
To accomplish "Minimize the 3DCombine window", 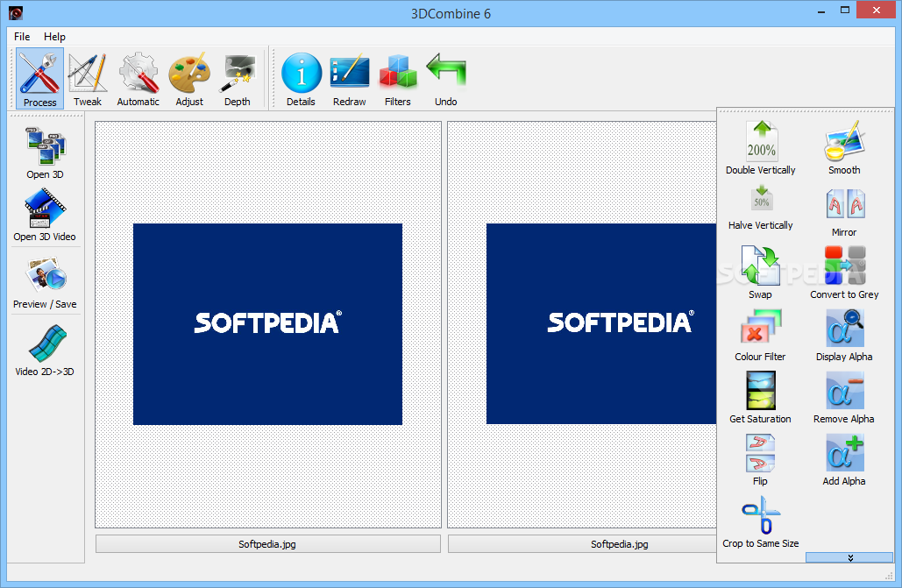I will coord(820,11).
